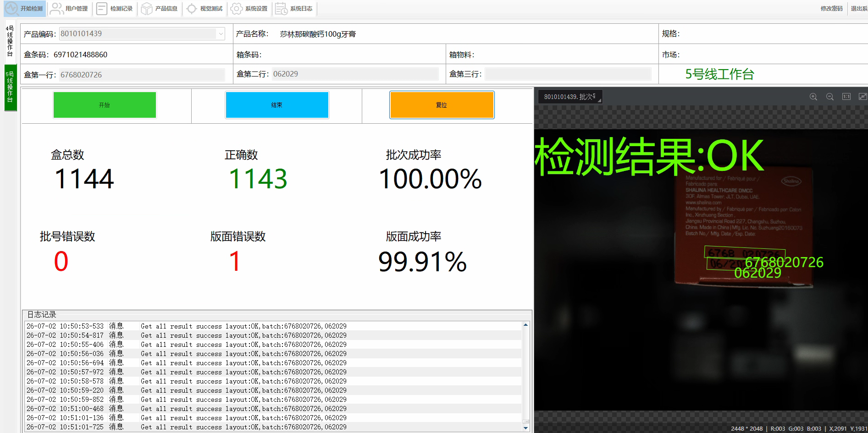Click the 版面成功率 value 99.91%
The width and height of the screenshot is (868, 433).
click(x=422, y=262)
